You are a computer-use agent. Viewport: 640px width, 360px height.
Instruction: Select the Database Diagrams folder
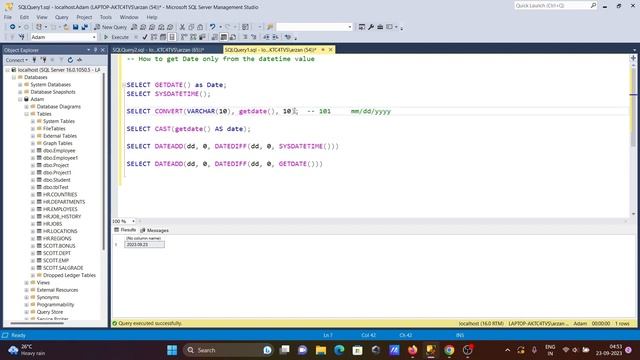(x=59, y=107)
